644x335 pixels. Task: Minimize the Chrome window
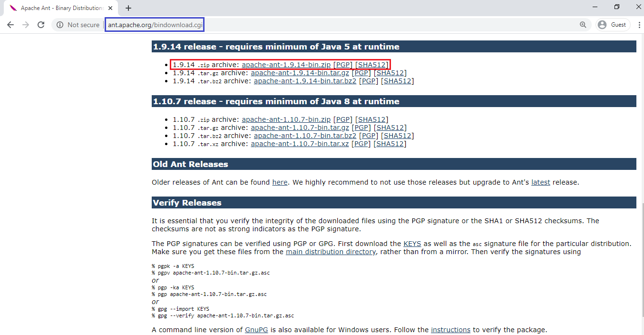click(595, 7)
